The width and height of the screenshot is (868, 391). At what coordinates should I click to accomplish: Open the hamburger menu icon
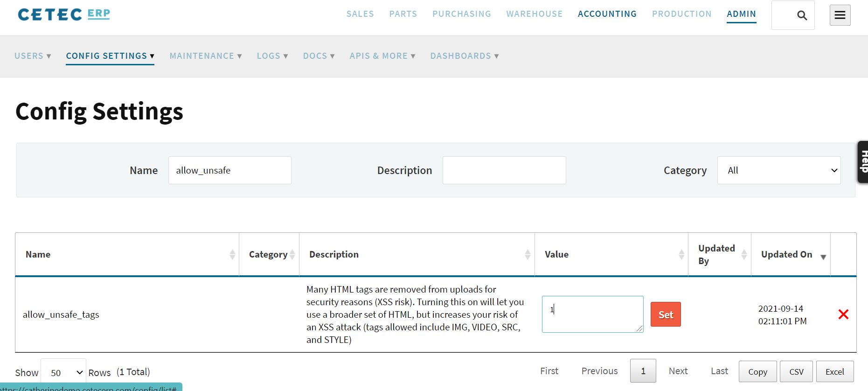click(x=840, y=15)
